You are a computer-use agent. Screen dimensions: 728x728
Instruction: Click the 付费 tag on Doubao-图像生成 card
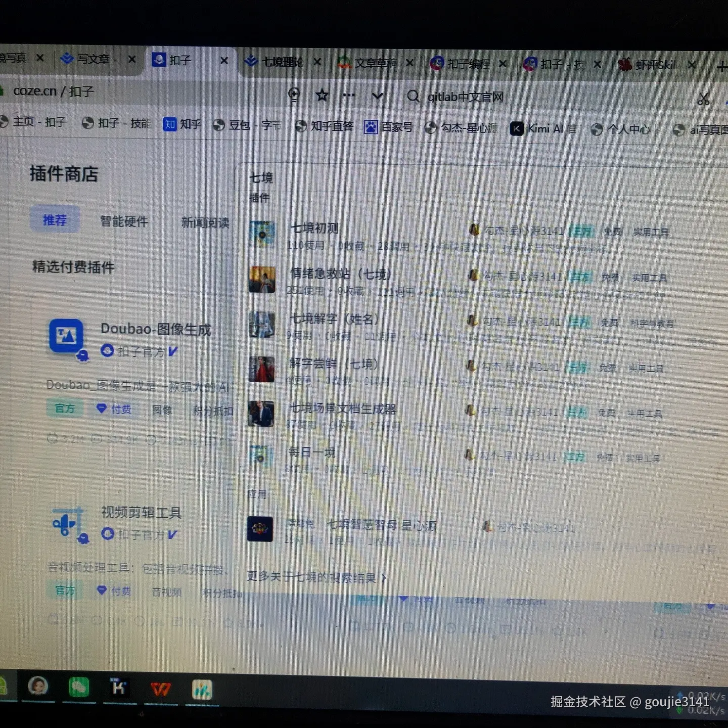click(114, 408)
